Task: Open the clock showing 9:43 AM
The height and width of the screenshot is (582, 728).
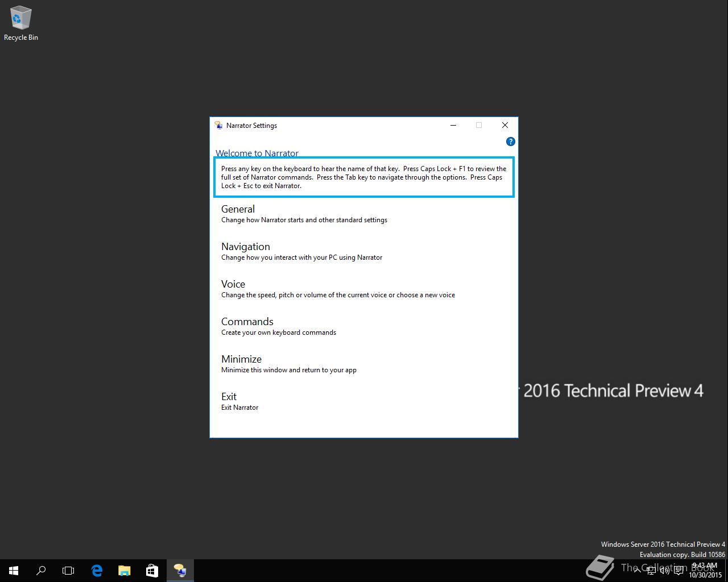Action: click(705, 571)
